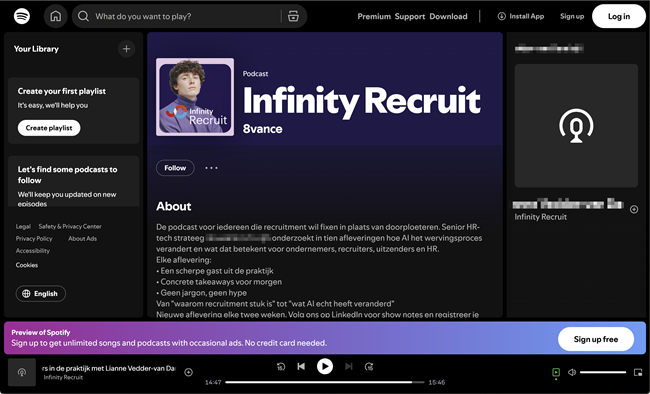Go to Home via house icon
The height and width of the screenshot is (394, 650).
pos(56,16)
